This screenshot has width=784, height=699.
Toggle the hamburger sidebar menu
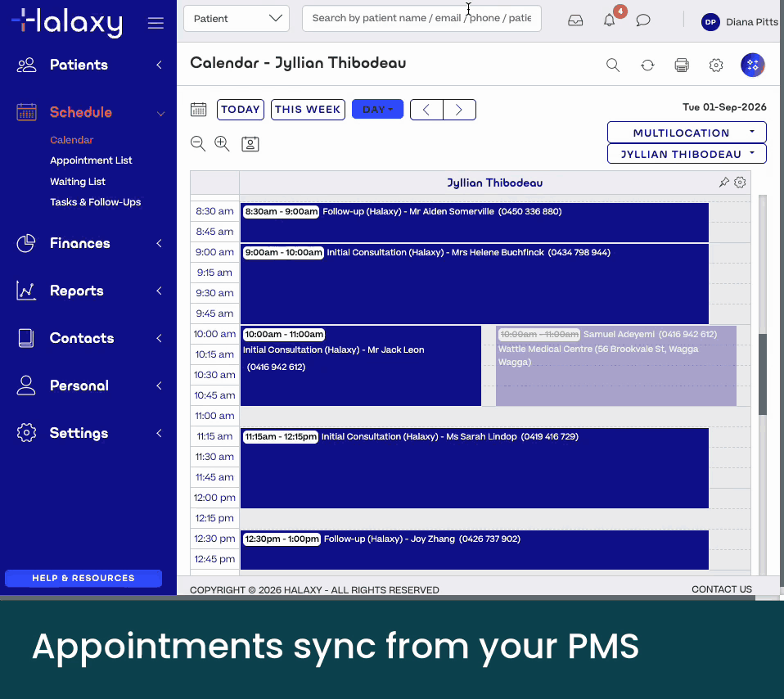(x=155, y=23)
